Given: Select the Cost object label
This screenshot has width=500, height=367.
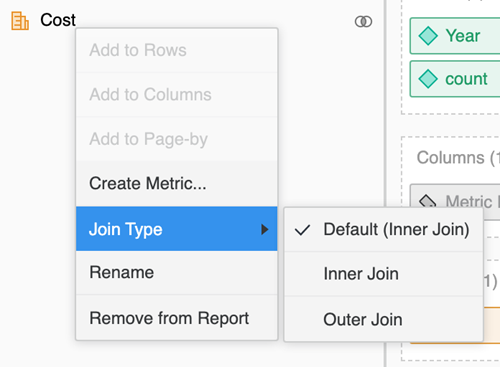Looking at the screenshot, I should pos(58,20).
